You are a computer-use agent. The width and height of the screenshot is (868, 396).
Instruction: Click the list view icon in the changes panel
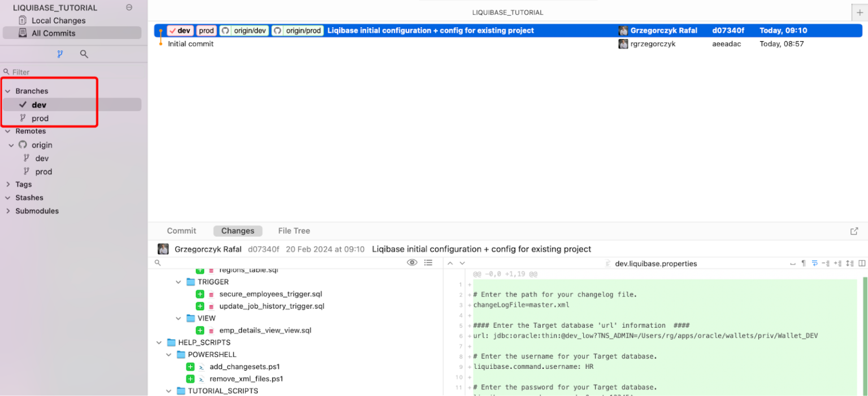(428, 262)
